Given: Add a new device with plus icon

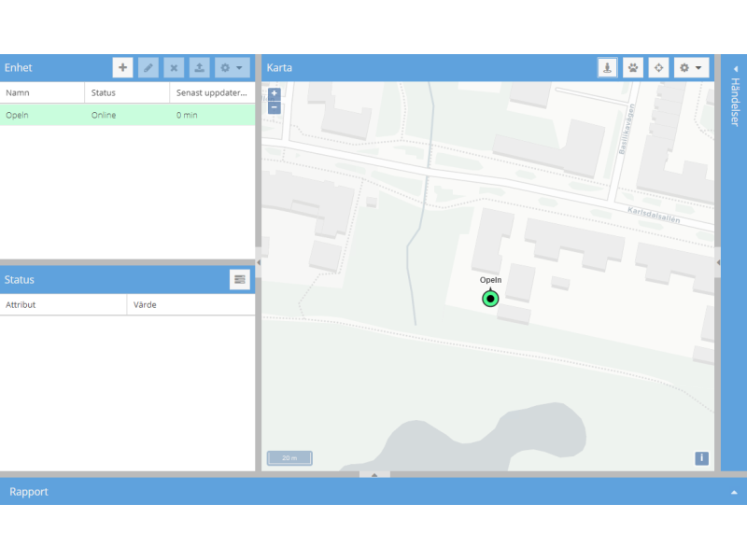Looking at the screenshot, I should click(122, 67).
